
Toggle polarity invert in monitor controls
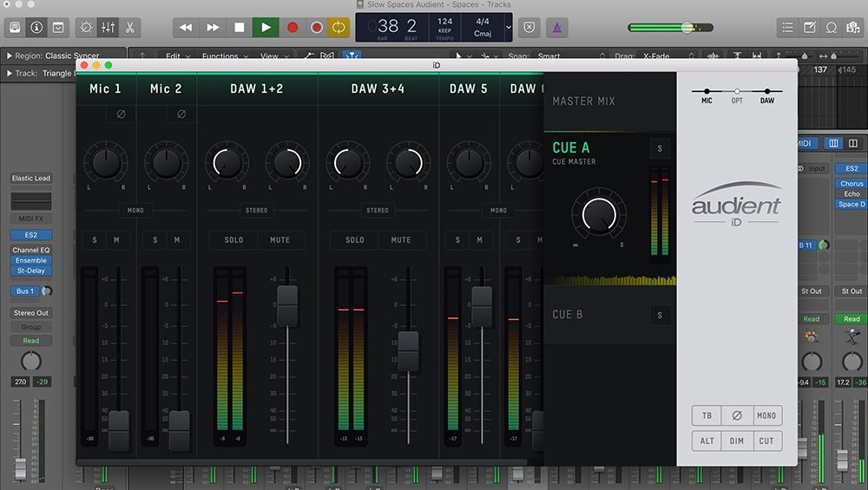pyautogui.click(x=737, y=415)
